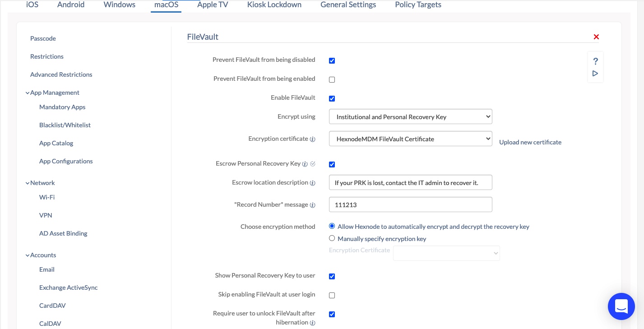Click the Record Number message field
Screen dimensions: 644x329
click(410, 204)
